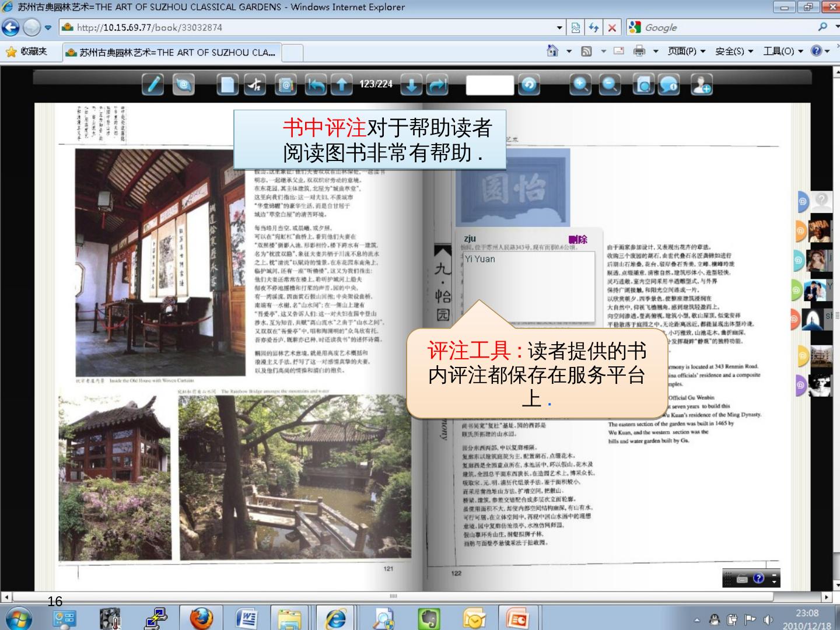840x630 pixels.
Task: Click the Read Mail icon
Action: click(619, 51)
